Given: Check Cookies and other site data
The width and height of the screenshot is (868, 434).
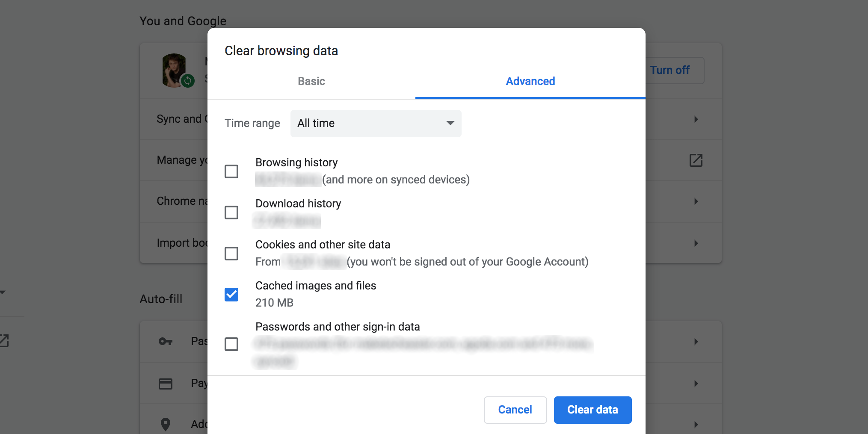Looking at the screenshot, I should 231,254.
